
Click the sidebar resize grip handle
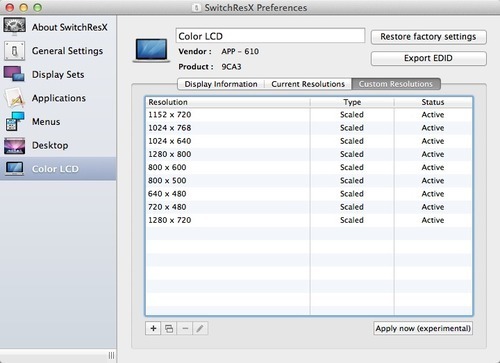[x=111, y=355]
